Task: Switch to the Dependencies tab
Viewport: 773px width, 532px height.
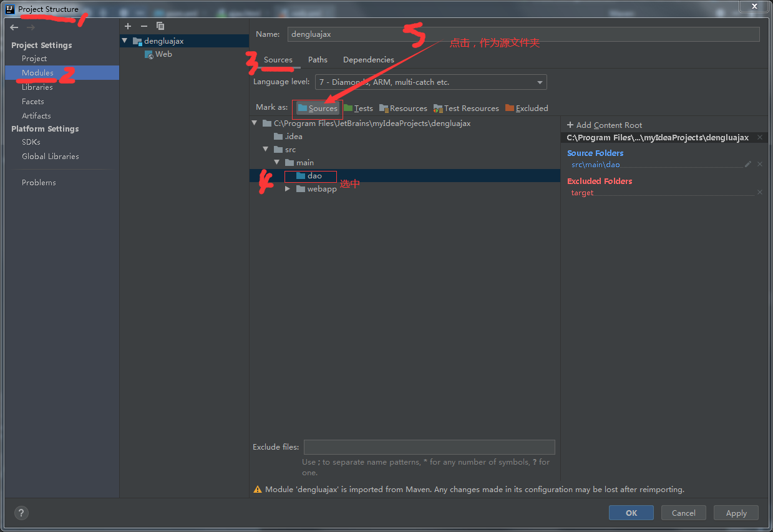Action: [369, 60]
